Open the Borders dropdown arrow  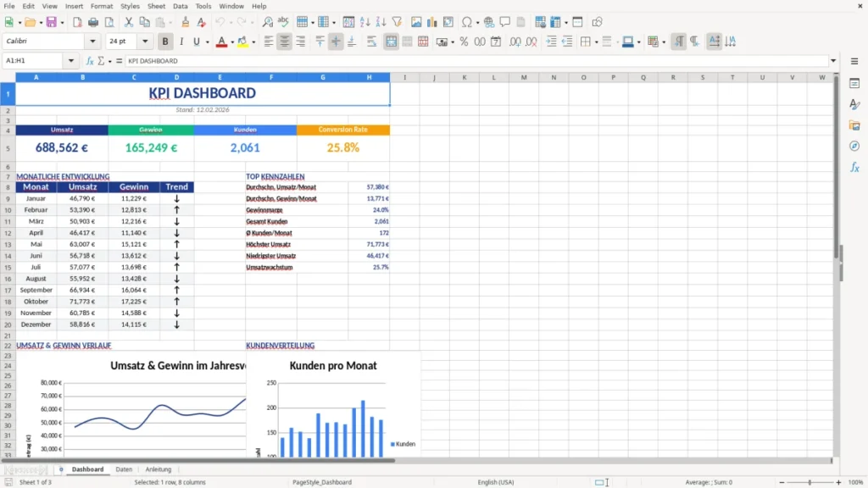(596, 42)
